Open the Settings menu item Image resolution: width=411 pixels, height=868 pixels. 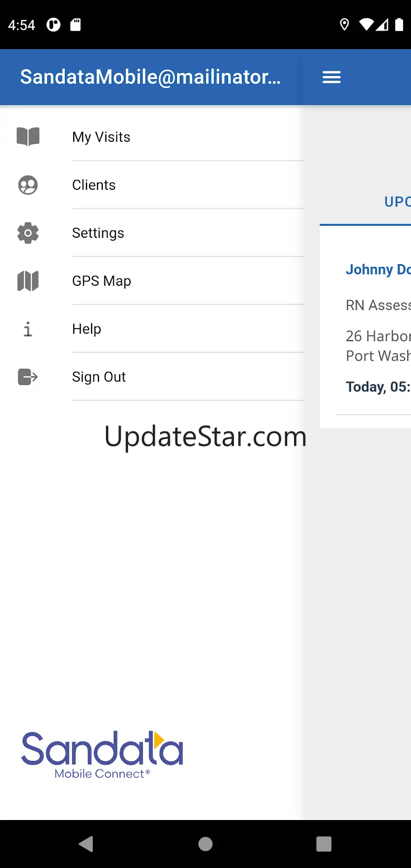[x=152, y=233]
